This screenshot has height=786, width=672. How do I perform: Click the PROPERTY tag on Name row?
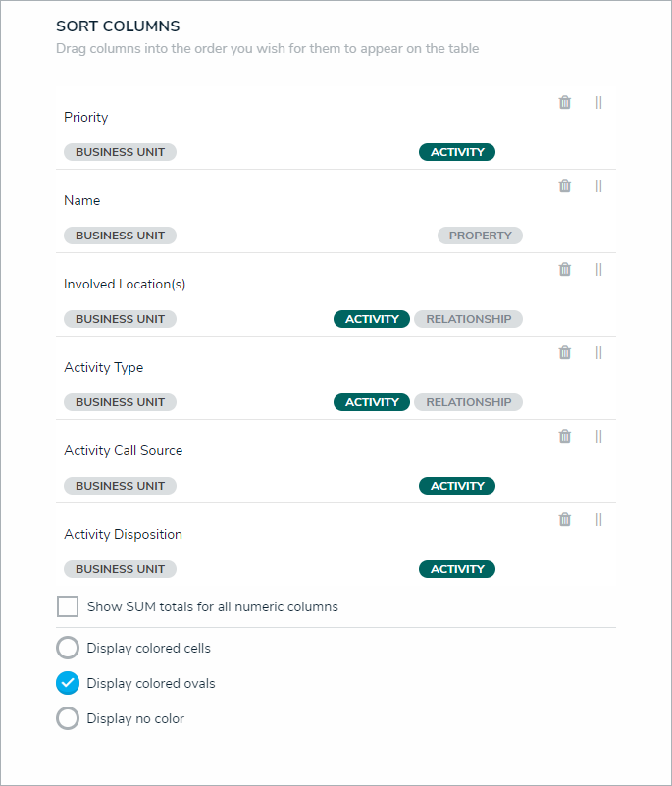tap(480, 236)
